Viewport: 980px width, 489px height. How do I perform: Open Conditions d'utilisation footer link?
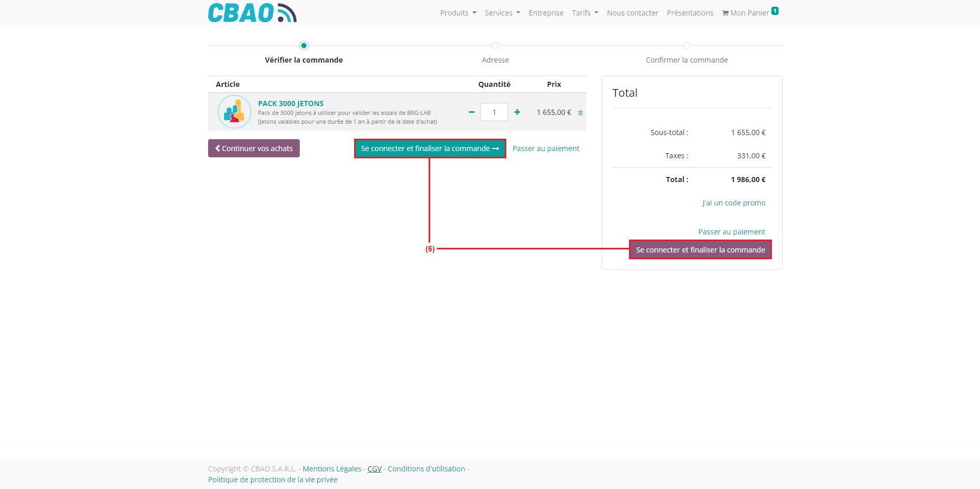click(x=427, y=469)
